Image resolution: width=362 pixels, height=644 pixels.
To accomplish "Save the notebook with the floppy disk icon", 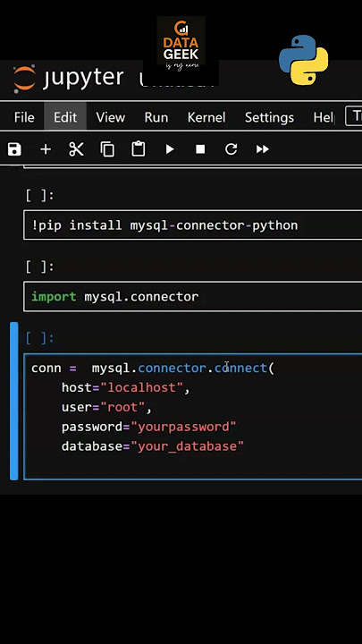I will tap(14, 149).
